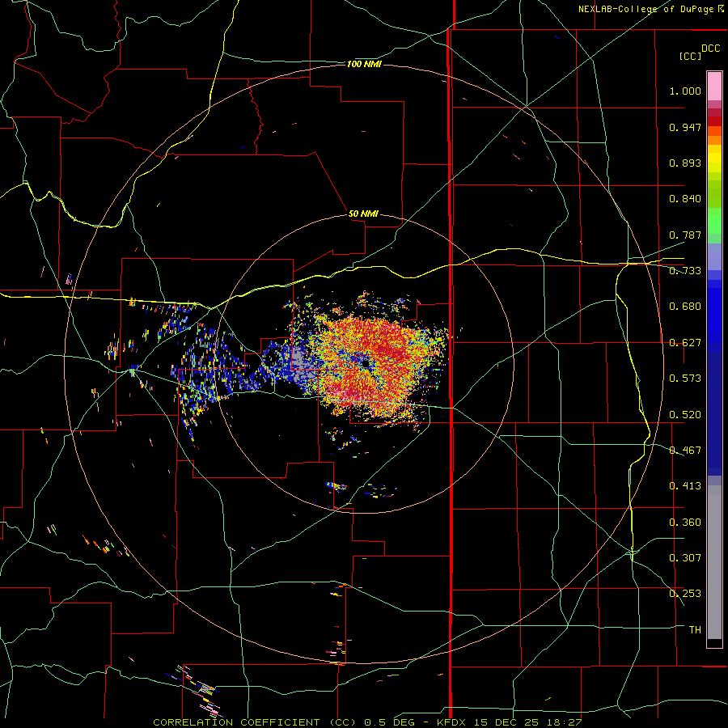The height and width of the screenshot is (728, 728).
Task: Click the 1.000 color scale value
Action: pyautogui.click(x=685, y=91)
